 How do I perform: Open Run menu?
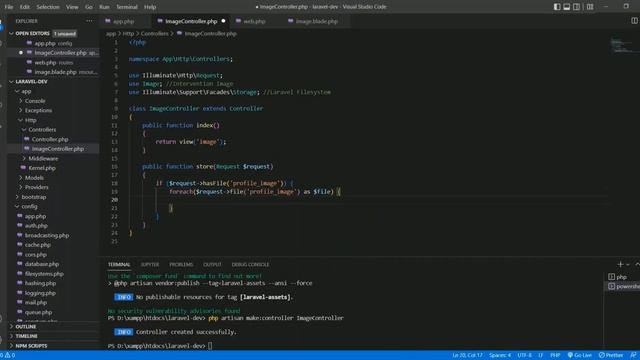tap(104, 7)
